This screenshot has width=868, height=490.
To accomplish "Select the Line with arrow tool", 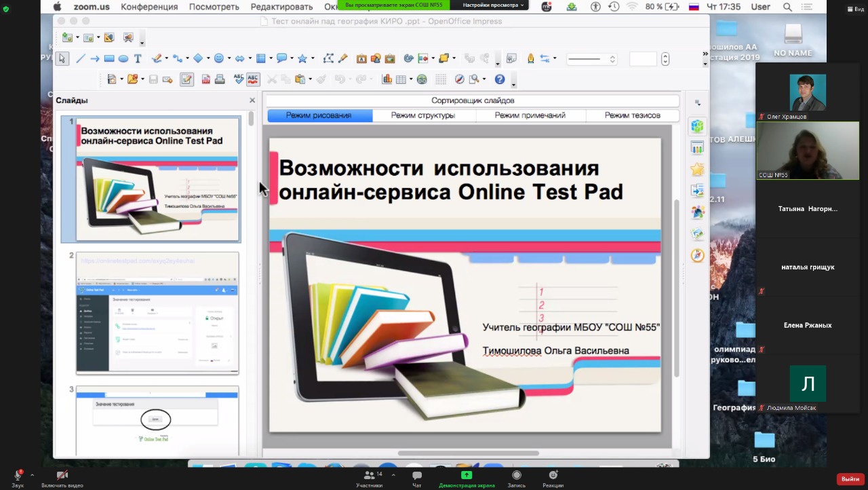I will pos(94,59).
